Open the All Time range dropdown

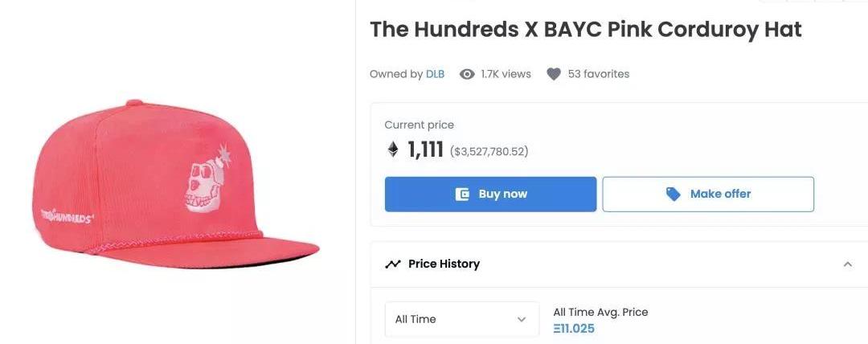(x=461, y=319)
